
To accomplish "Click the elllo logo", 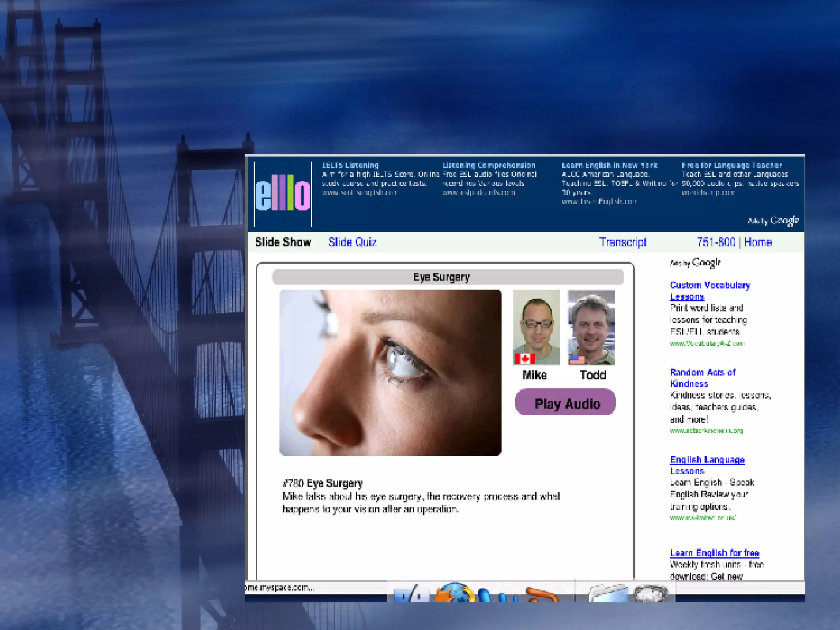I will click(283, 194).
